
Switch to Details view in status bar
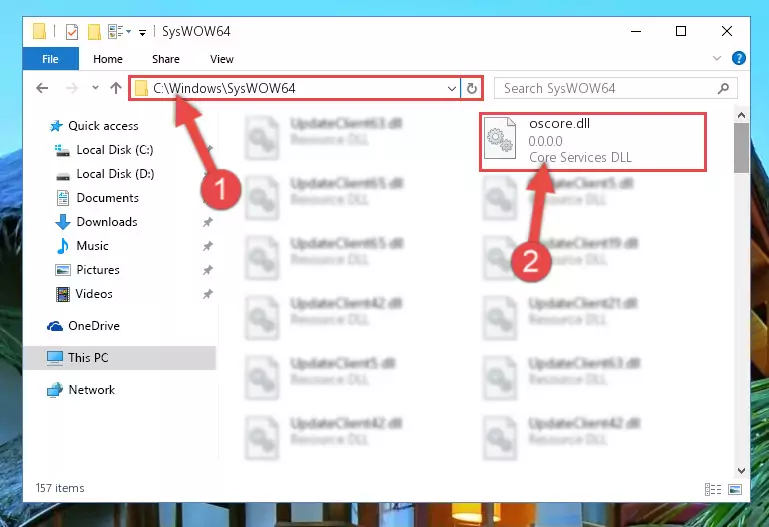tap(713, 489)
